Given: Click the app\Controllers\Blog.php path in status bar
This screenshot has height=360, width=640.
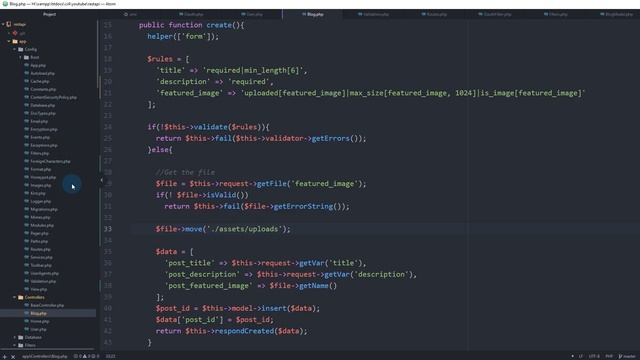Looking at the screenshot, I should click(45, 356).
